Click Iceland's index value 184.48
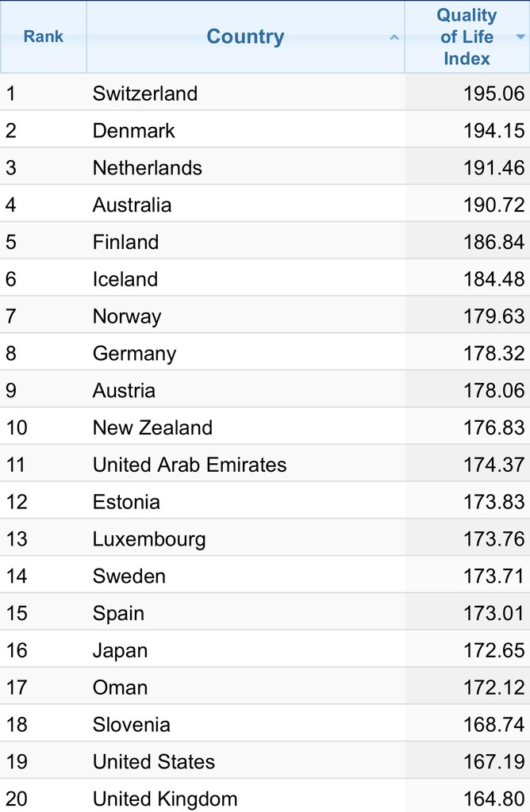Image resolution: width=530 pixels, height=812 pixels. pos(494,279)
